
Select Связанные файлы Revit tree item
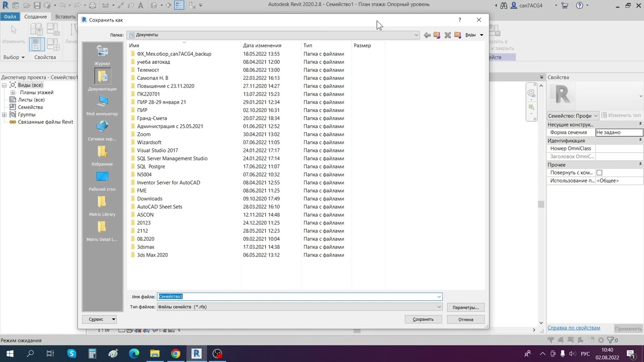[45, 122]
